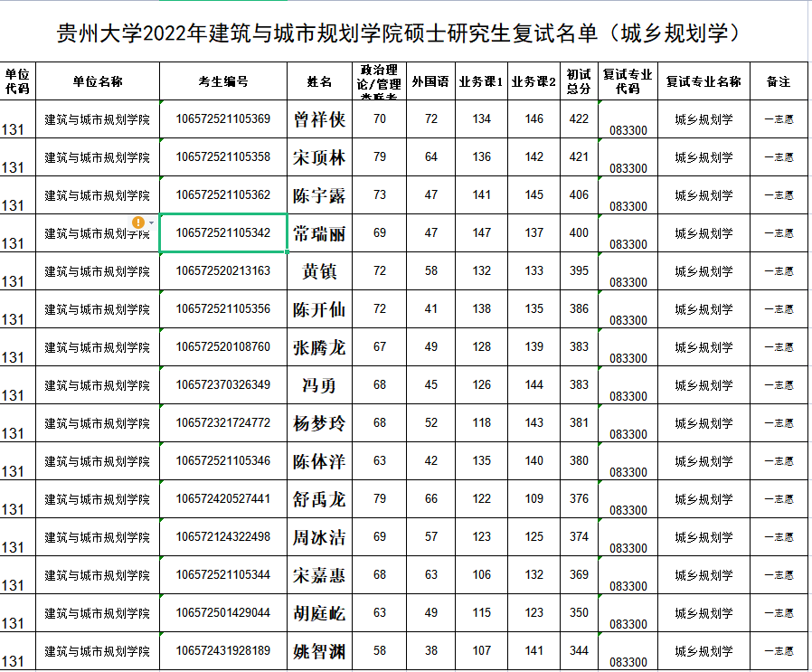Select exam number 106572321724772
This screenshot has height=672, width=812.
[223, 422]
